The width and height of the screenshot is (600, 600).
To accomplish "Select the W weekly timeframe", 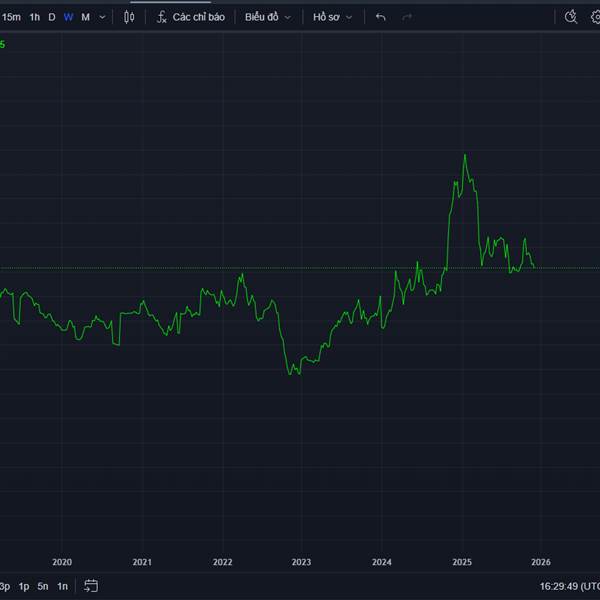I will (x=68, y=17).
